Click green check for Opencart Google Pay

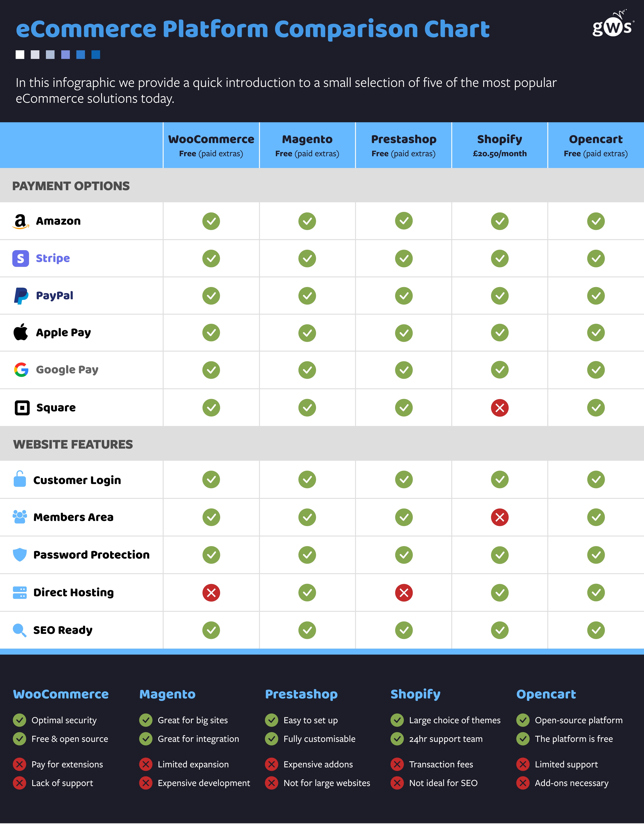point(596,370)
